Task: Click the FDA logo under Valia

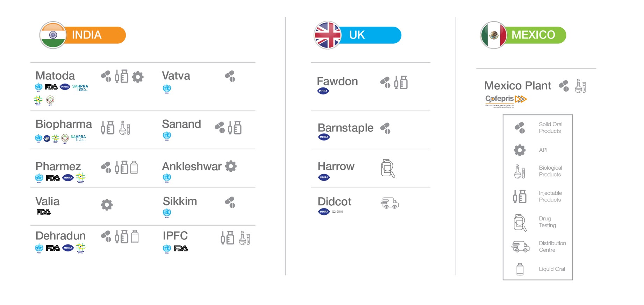Action: [44, 212]
